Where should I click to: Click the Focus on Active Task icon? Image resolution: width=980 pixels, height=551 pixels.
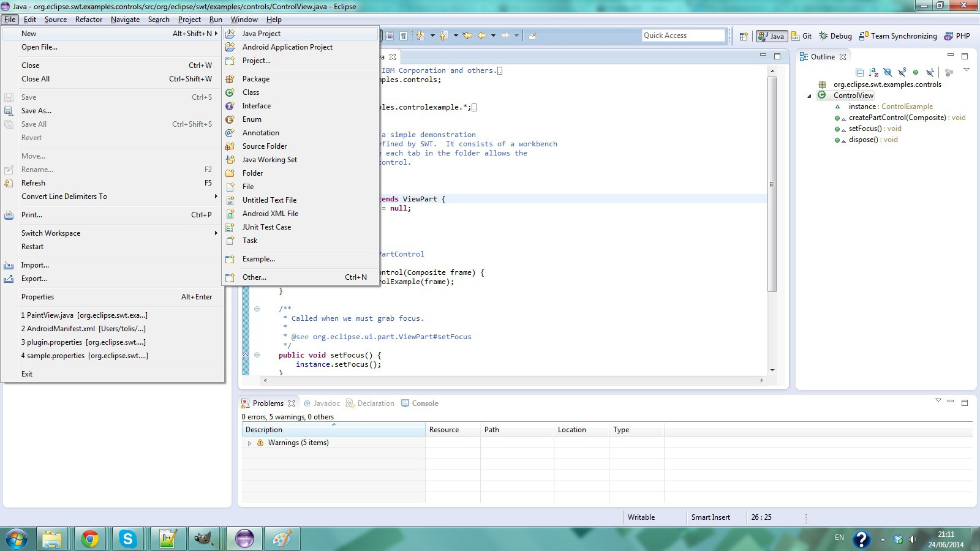tap(949, 72)
